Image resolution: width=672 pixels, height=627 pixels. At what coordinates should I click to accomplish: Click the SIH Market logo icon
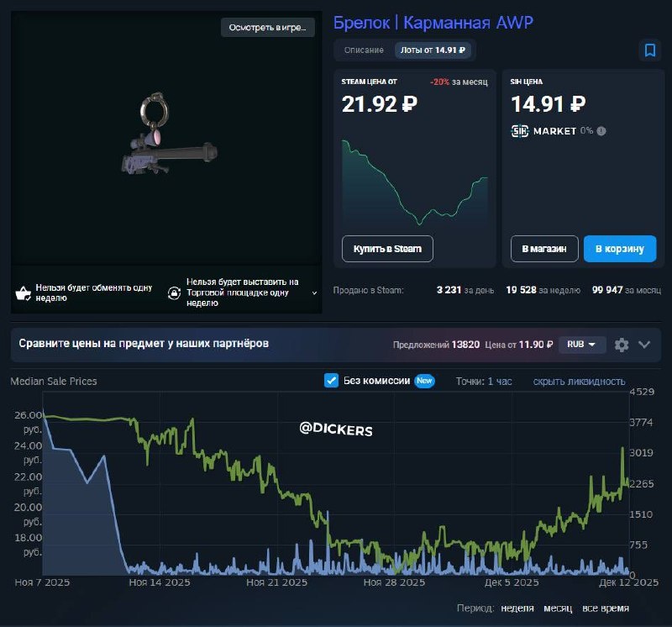point(520,131)
